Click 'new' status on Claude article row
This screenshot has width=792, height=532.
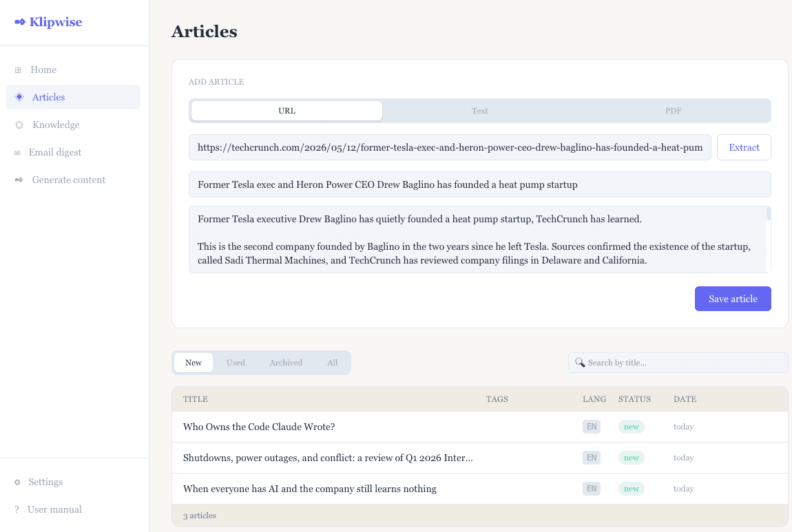tap(632, 427)
